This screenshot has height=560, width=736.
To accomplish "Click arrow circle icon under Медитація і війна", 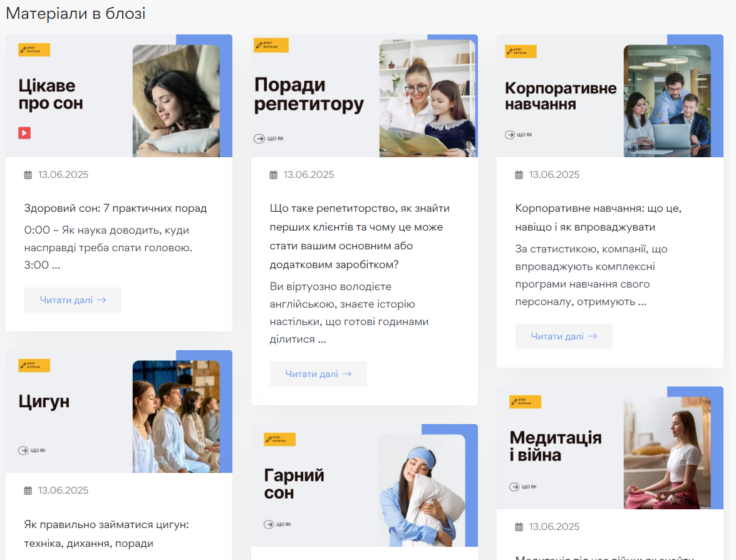I will (x=514, y=487).
